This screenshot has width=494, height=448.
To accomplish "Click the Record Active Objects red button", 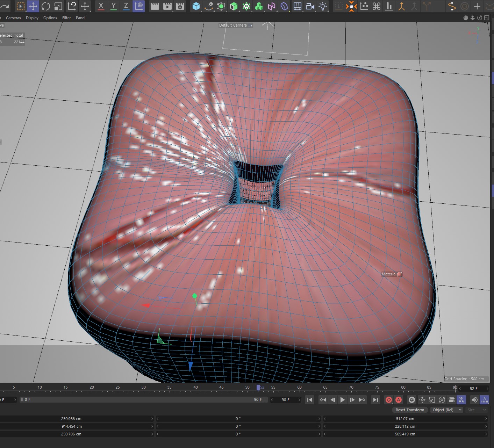I will coord(389,400).
